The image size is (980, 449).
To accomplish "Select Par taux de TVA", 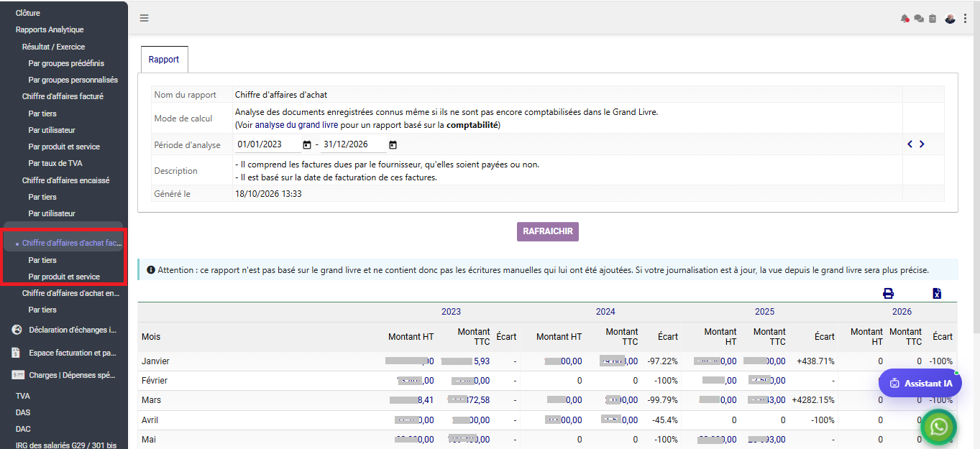I will (55, 163).
